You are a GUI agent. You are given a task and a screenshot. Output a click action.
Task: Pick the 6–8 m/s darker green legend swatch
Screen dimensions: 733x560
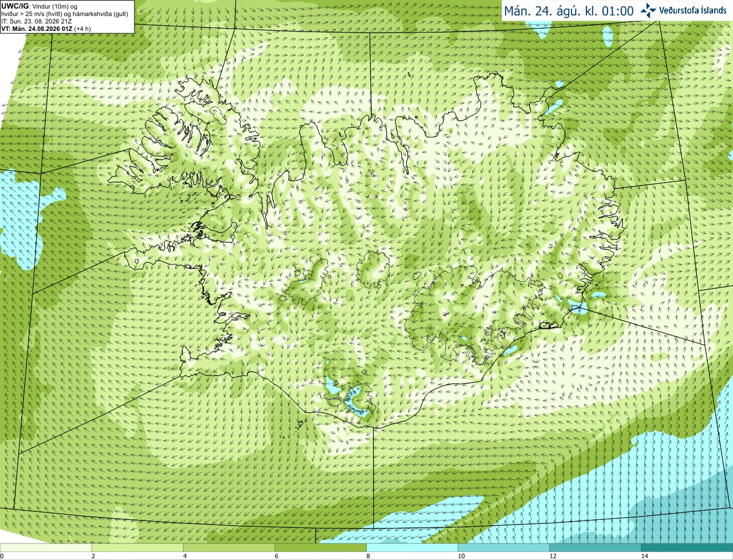(321, 548)
